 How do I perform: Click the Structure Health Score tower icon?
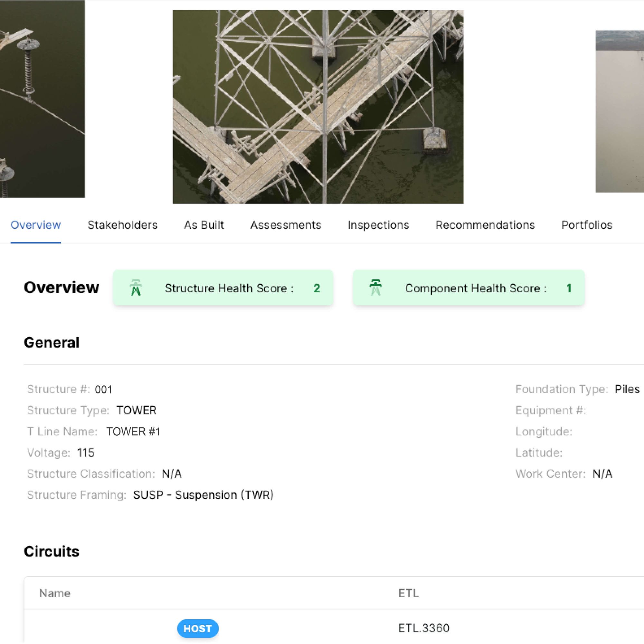coord(136,288)
